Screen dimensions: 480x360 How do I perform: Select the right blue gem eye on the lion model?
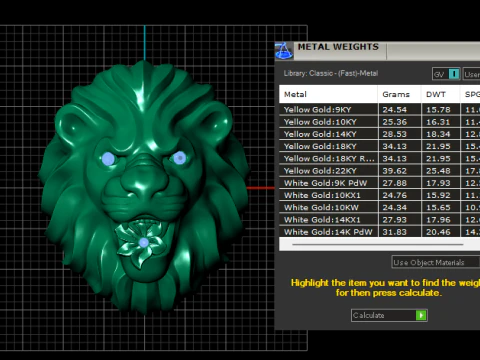180,158
